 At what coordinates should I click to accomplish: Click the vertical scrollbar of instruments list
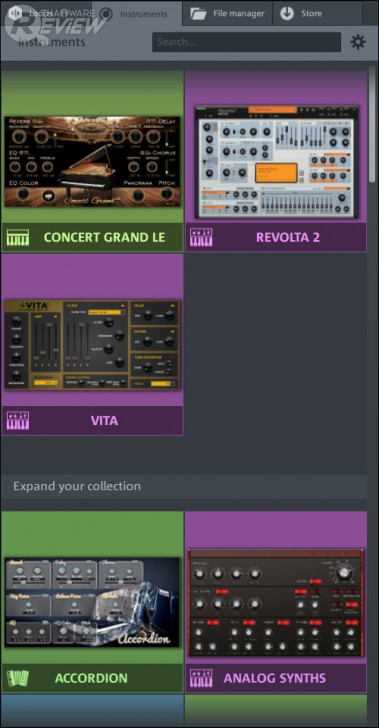pyautogui.click(x=372, y=124)
